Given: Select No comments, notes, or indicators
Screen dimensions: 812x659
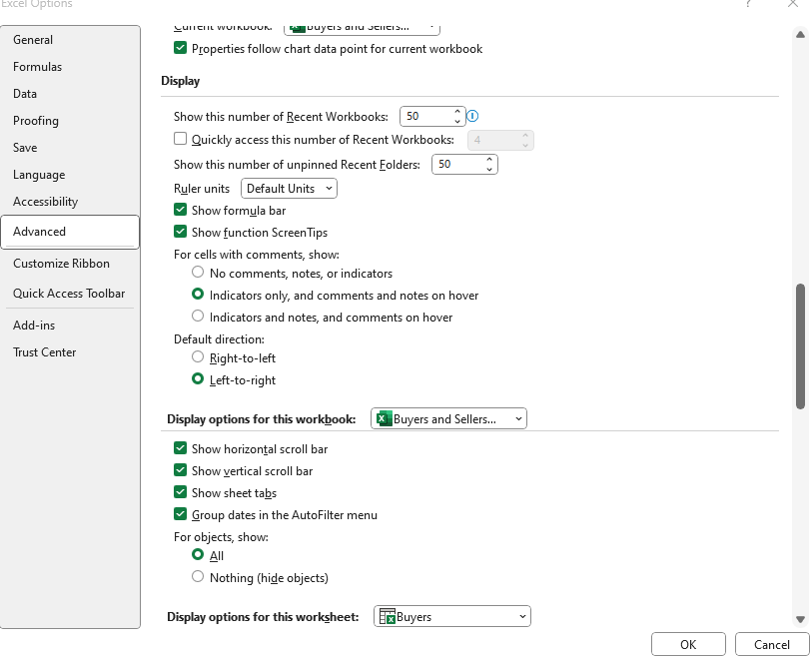Looking at the screenshot, I should point(198,273).
